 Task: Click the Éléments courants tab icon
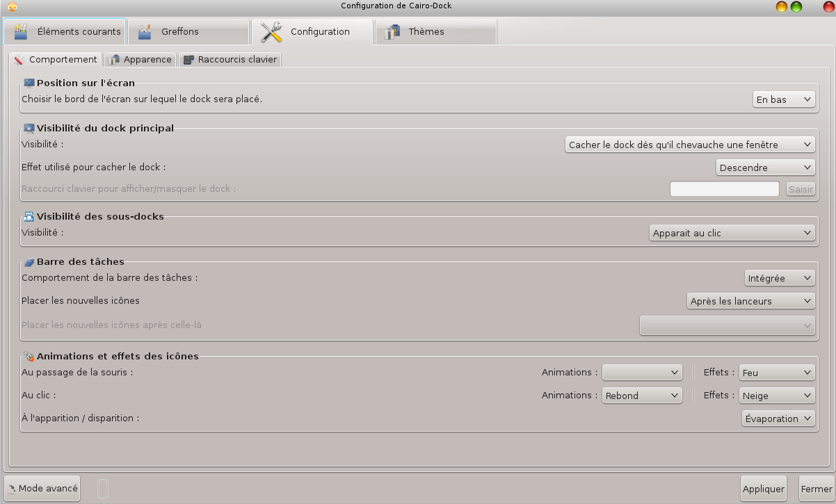pos(21,32)
